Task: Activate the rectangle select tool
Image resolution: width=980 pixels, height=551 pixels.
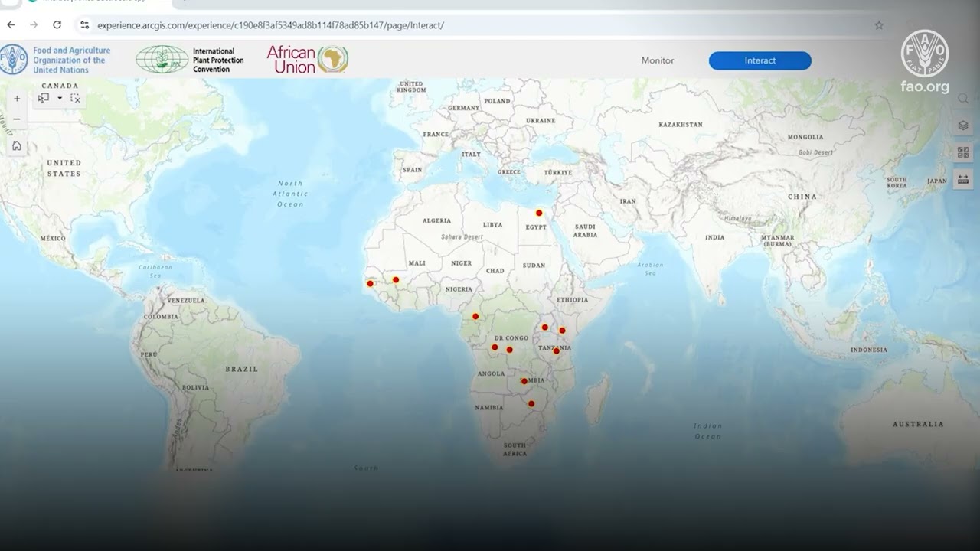Action: click(44, 98)
